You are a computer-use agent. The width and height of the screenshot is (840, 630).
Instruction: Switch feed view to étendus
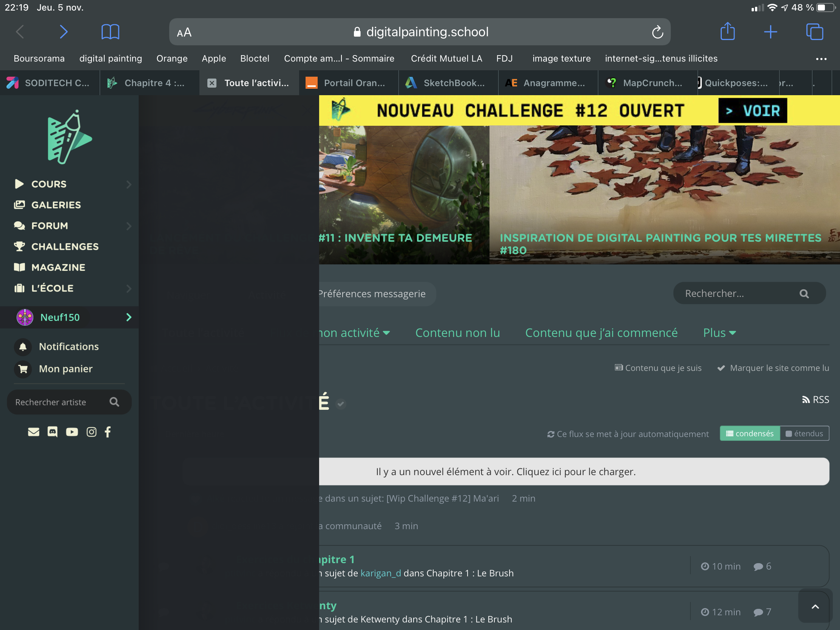pyautogui.click(x=804, y=433)
